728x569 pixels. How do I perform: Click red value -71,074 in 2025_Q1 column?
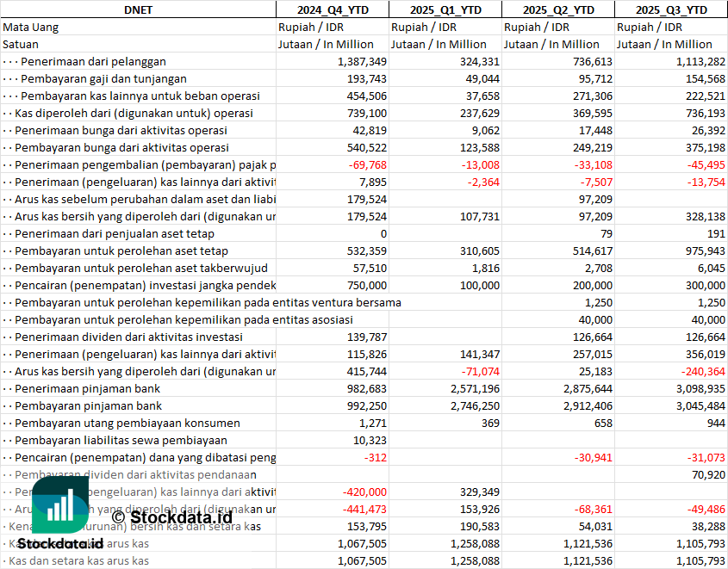[480, 370]
